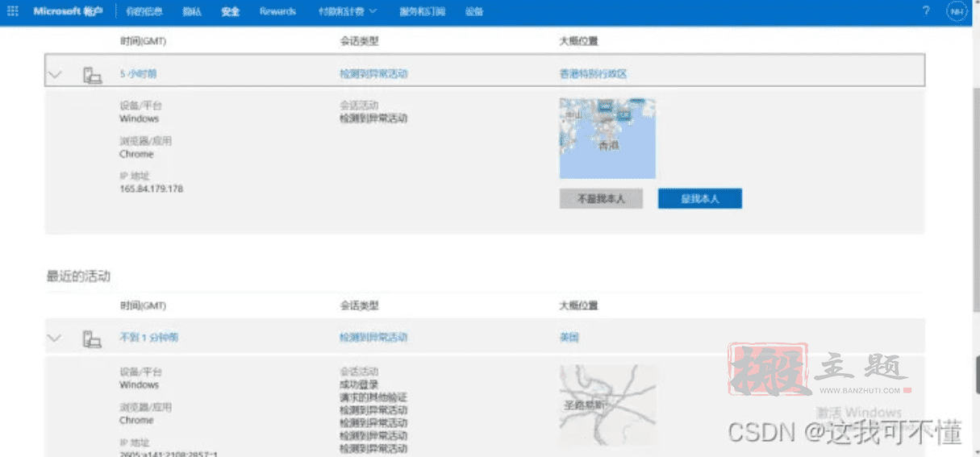Select the IP address 165.84.179.178 text
The height and width of the screenshot is (457, 980).
tap(151, 189)
